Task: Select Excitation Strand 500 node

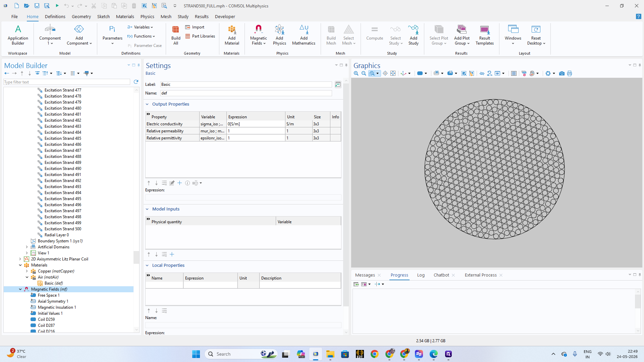Action: click(63, 229)
